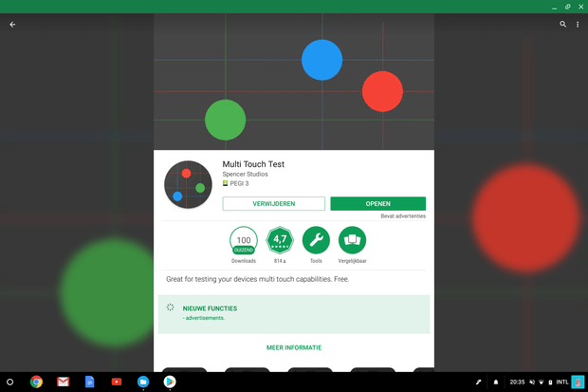Launch YouTube from the shelf
The image size is (588, 392).
tap(117, 382)
